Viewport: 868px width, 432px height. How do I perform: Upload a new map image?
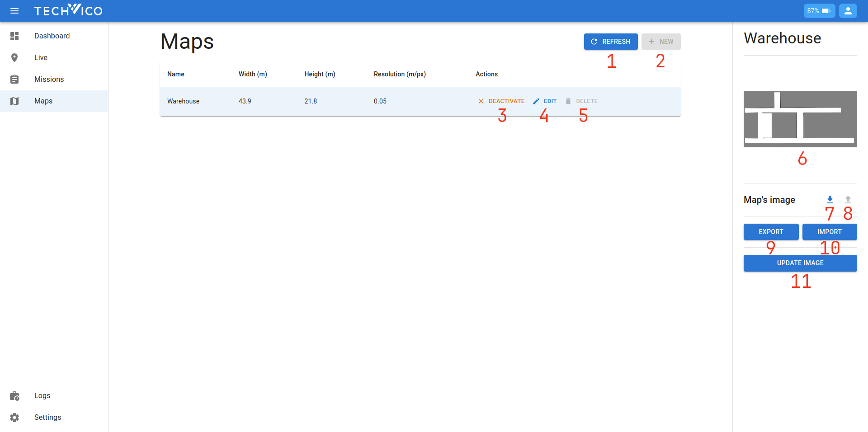pos(848,199)
